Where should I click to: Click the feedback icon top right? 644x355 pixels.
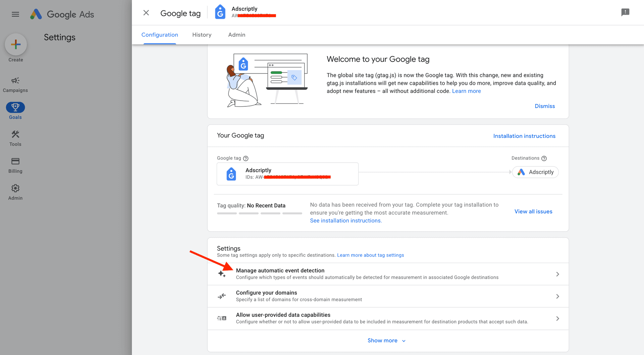tap(625, 12)
